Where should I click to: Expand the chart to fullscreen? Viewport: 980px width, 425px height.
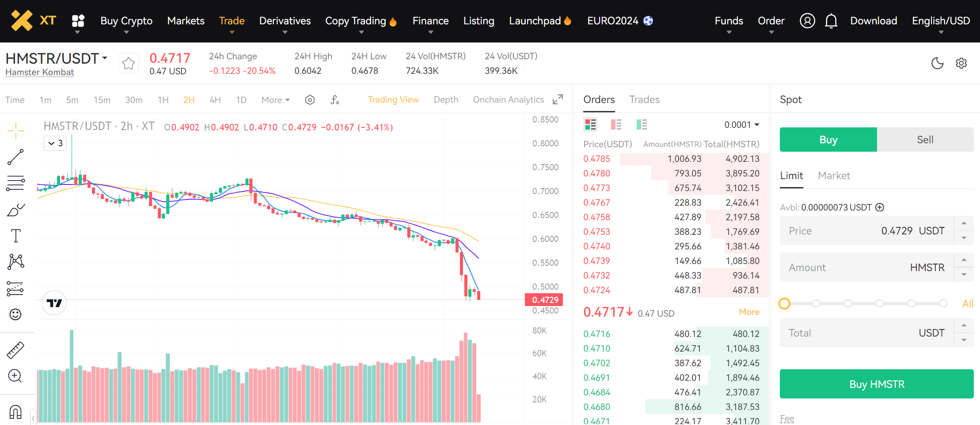(x=558, y=100)
